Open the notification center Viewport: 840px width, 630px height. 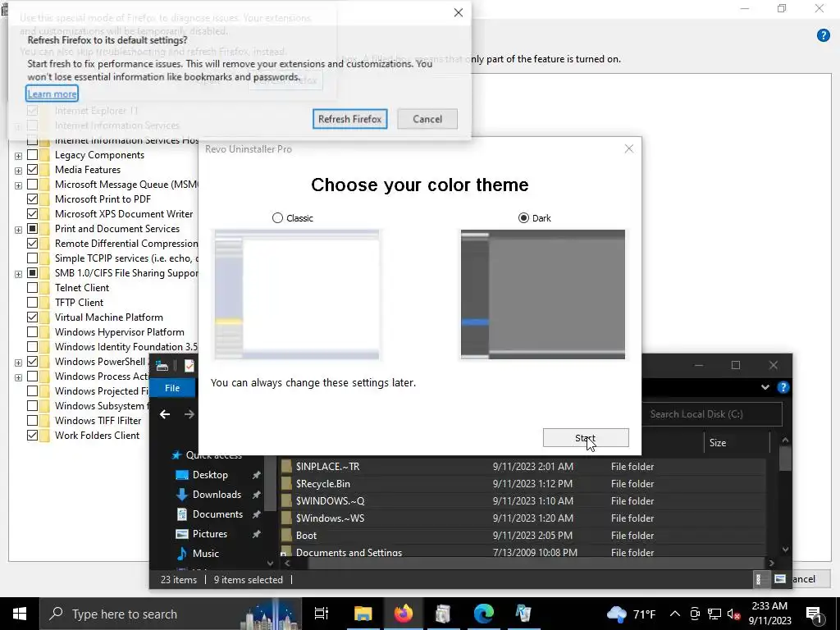pyautogui.click(x=815, y=614)
